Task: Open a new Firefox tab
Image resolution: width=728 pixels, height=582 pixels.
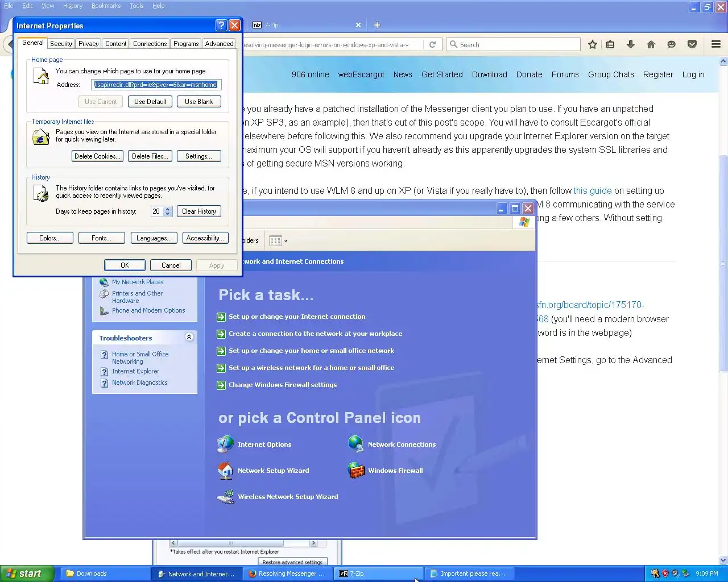Action: [x=377, y=25]
